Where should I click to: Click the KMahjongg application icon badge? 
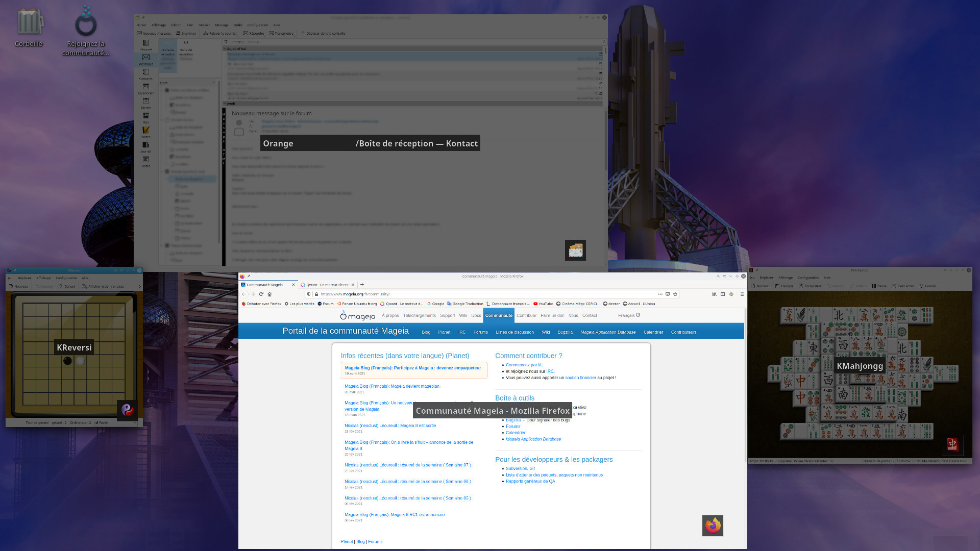[952, 444]
